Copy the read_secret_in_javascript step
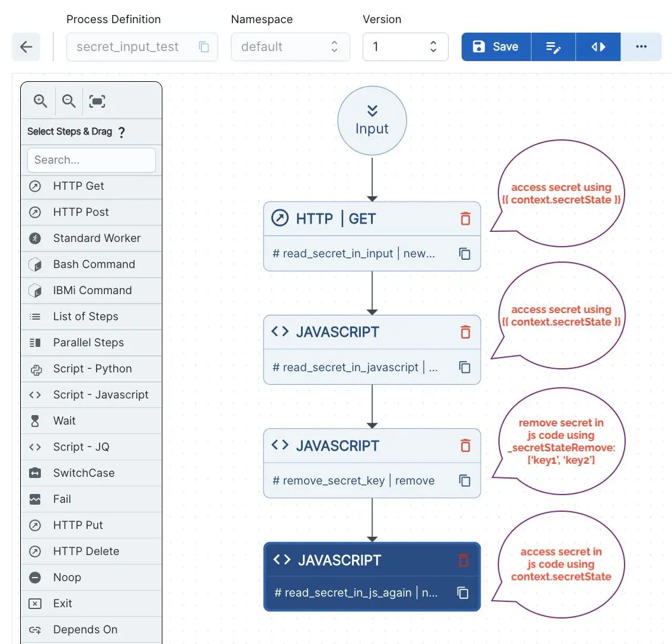Viewport: 672px width, 644px height. tap(465, 368)
